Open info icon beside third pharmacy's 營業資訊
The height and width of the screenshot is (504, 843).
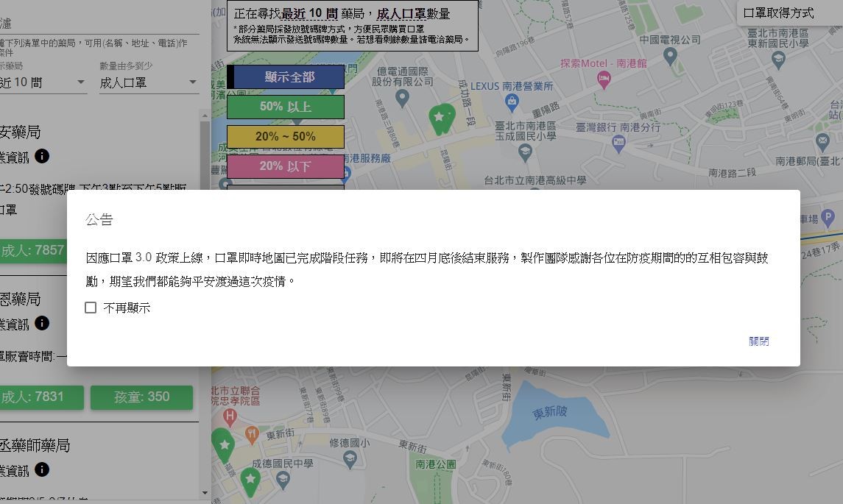tap(42, 469)
